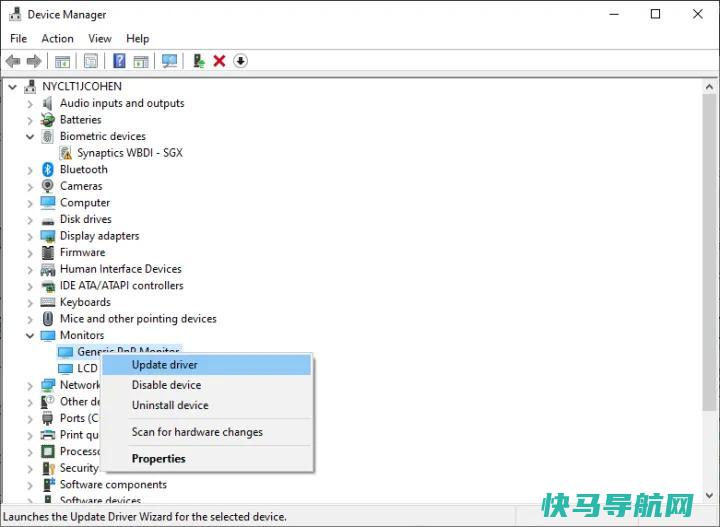Click the Properties sheet toolbar icon

pyautogui.click(x=90, y=61)
